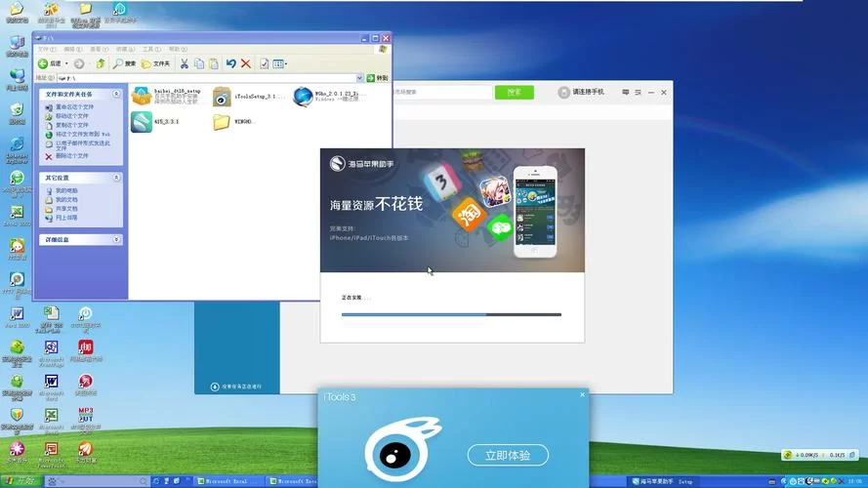868x488 pixels.
Task: Click the Cut scissors toolbar icon
Action: [186, 63]
